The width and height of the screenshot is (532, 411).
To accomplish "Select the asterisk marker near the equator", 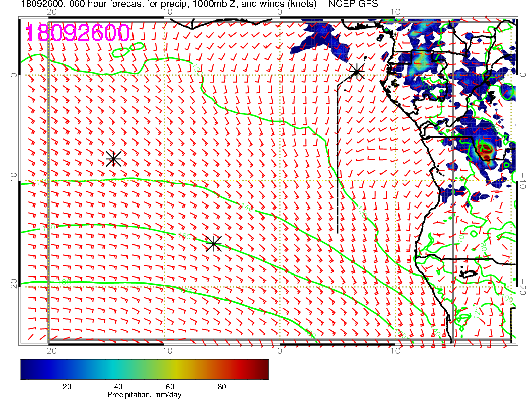I will pyautogui.click(x=357, y=72).
